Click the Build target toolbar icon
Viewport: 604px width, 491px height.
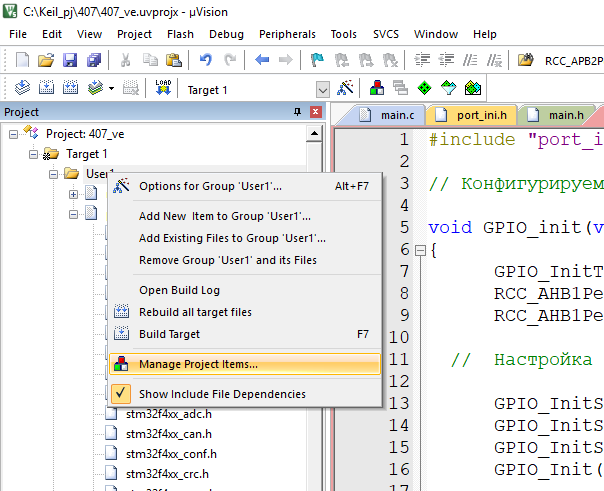(x=46, y=88)
